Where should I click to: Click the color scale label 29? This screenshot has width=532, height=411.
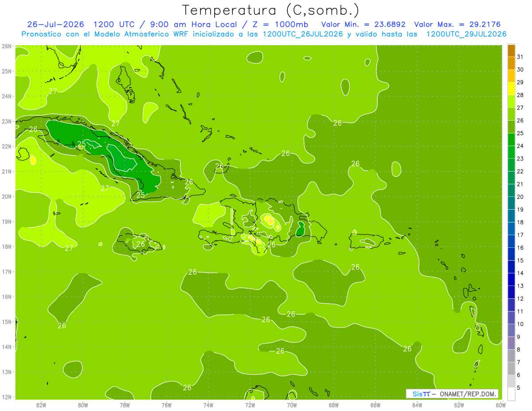coord(520,82)
